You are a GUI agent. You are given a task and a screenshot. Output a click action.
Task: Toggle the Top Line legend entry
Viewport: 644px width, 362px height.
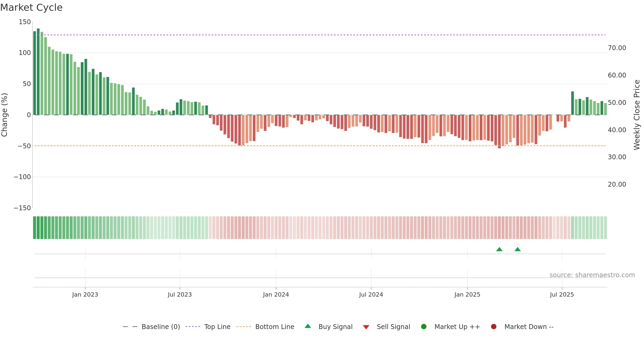(208, 327)
